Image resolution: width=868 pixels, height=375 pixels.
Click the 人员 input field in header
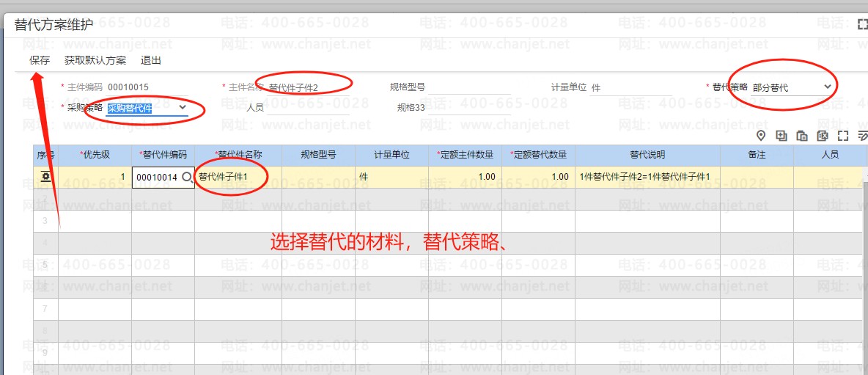coord(308,108)
